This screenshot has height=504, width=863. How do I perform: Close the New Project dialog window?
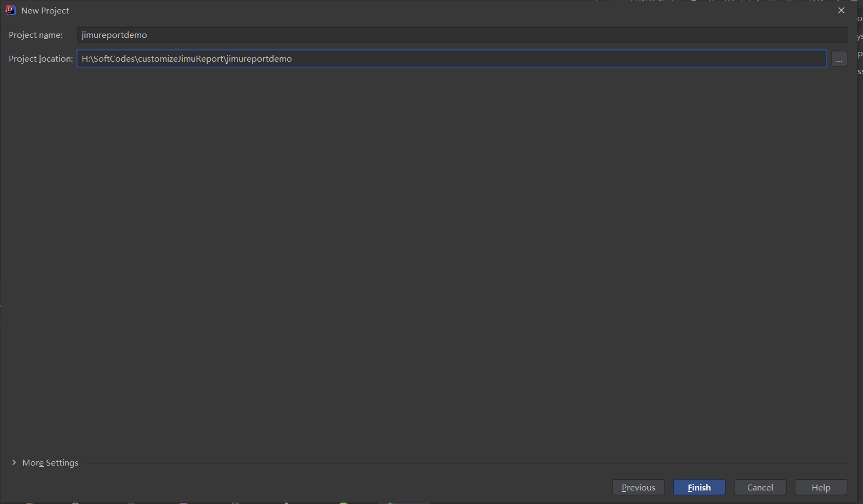pos(841,10)
